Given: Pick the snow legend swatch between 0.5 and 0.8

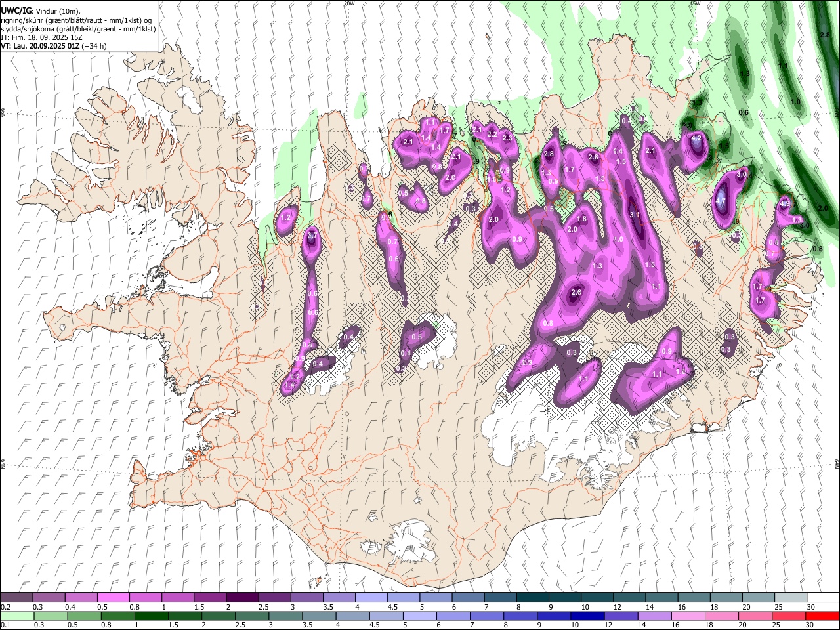Looking at the screenshot, I should coord(113,597).
